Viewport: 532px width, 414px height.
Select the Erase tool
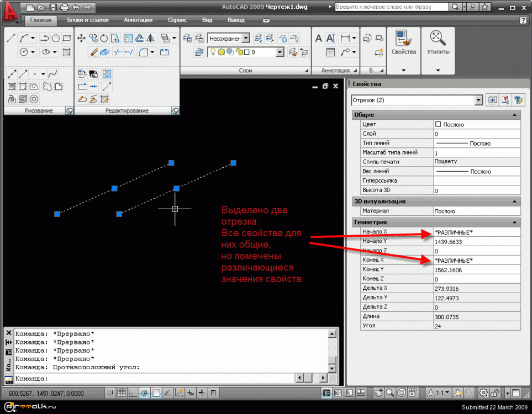[x=93, y=52]
